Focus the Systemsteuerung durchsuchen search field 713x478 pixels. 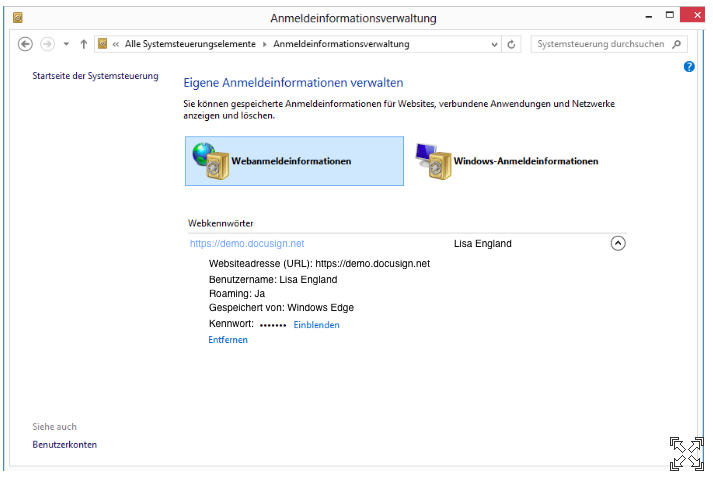pyautogui.click(x=600, y=44)
